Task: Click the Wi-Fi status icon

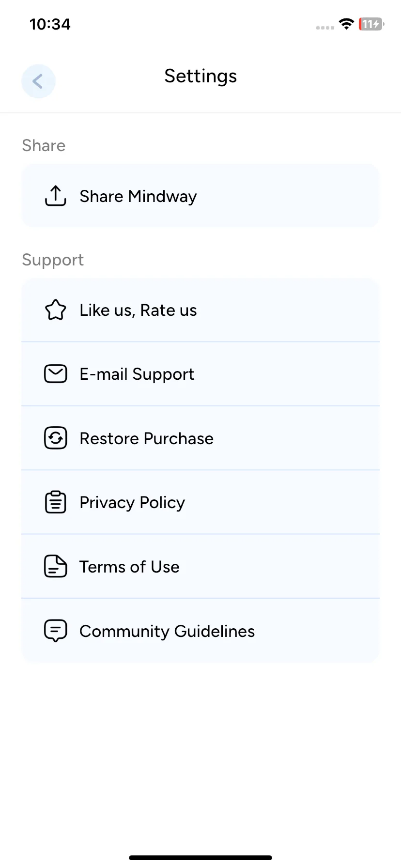Action: click(x=346, y=24)
